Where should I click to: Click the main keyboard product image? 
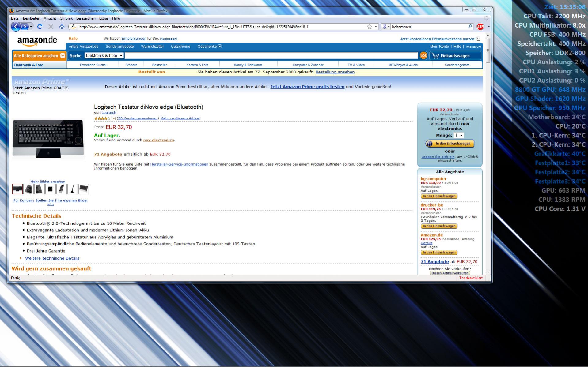click(x=48, y=138)
